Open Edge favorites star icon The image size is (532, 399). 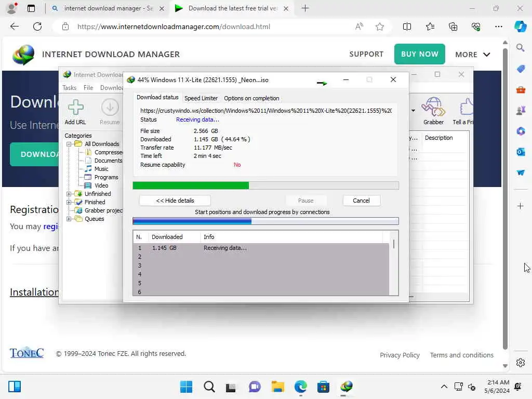pos(380,27)
